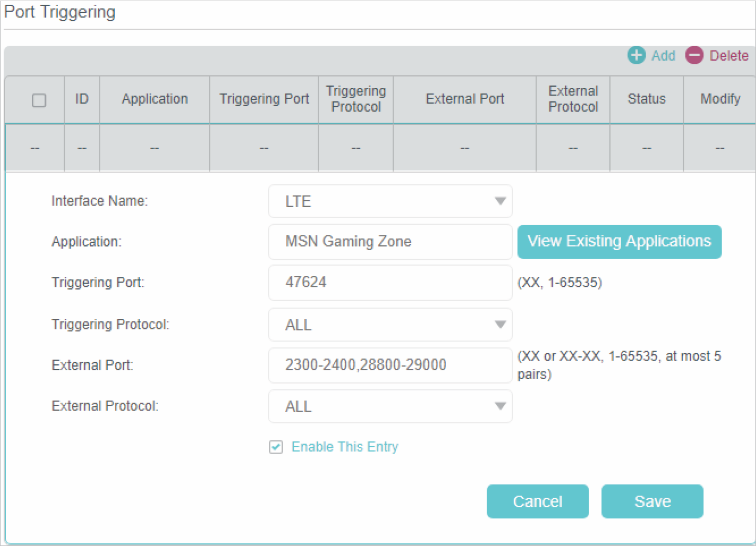The width and height of the screenshot is (756, 546).
Task: Click the red minus Delete icon
Action: coord(694,55)
